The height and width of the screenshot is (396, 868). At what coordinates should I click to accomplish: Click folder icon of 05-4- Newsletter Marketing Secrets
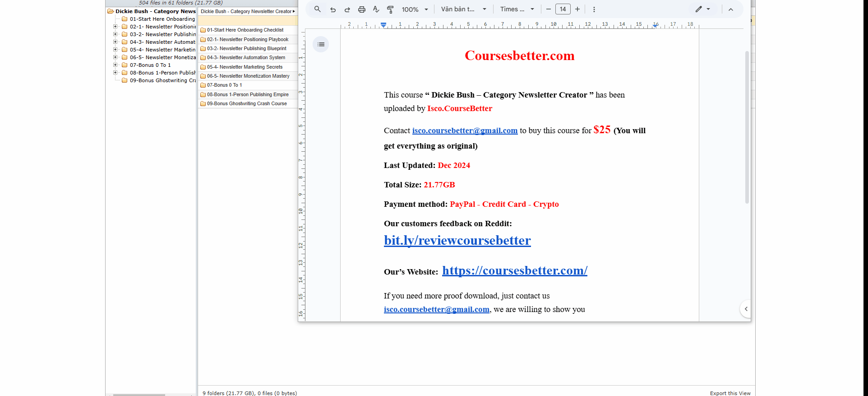point(203,67)
